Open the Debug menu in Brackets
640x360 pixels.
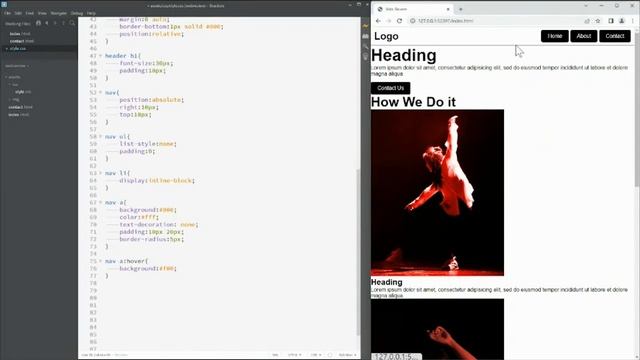[x=77, y=13]
